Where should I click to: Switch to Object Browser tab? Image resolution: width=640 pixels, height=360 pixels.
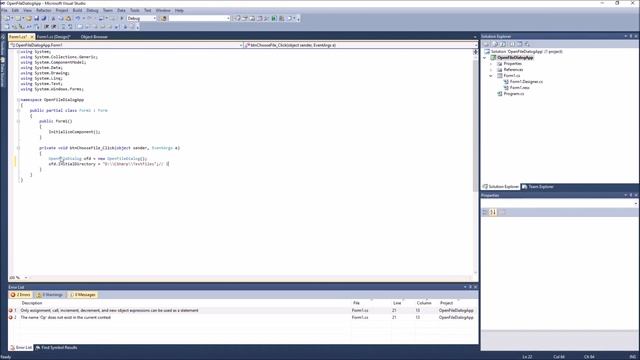pos(94,37)
